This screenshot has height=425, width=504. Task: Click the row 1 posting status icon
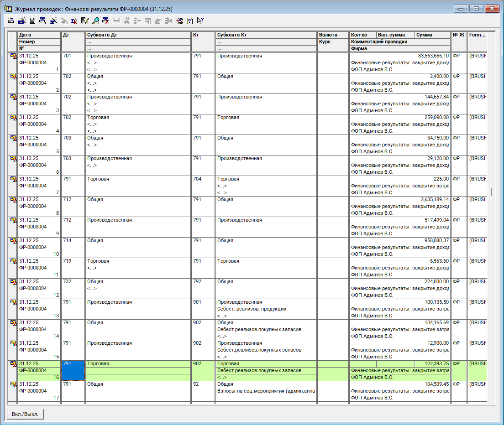coord(13,56)
